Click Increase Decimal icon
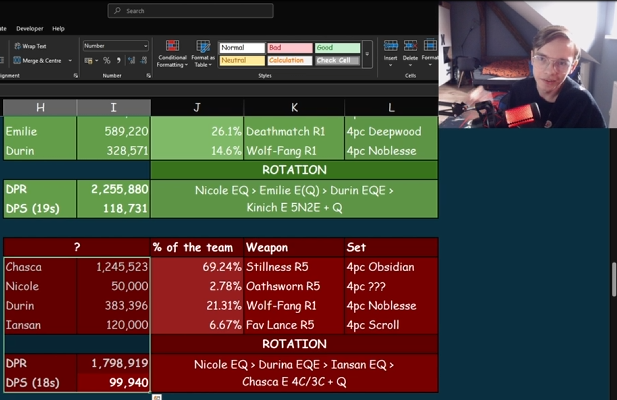This screenshot has height=400, width=617. (131, 61)
